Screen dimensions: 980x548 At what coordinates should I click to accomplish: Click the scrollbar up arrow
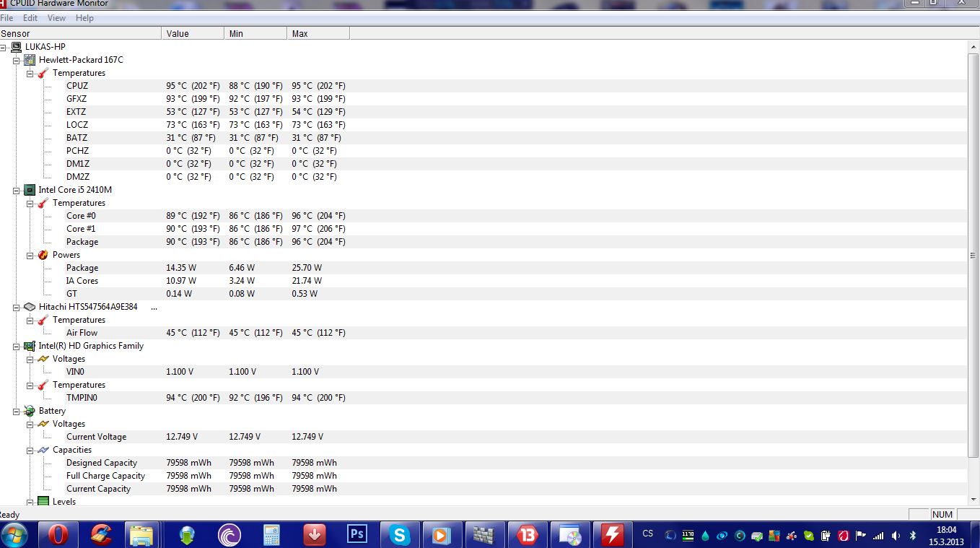click(974, 46)
